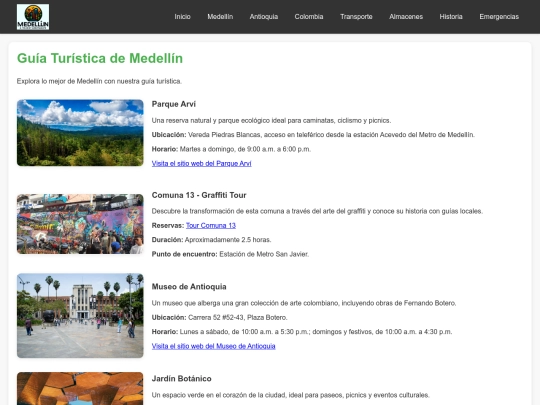Open the Antioquia section

[264, 17]
